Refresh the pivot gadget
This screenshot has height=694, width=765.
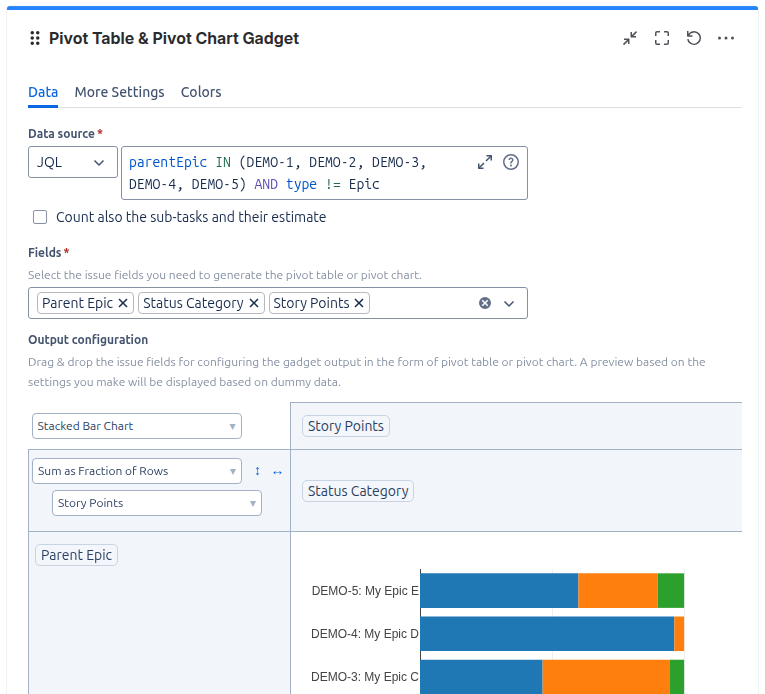point(694,39)
